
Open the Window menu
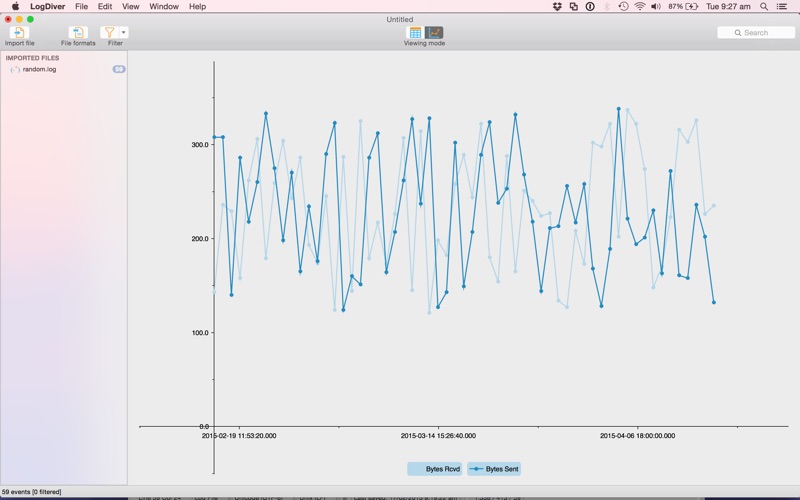point(164,7)
